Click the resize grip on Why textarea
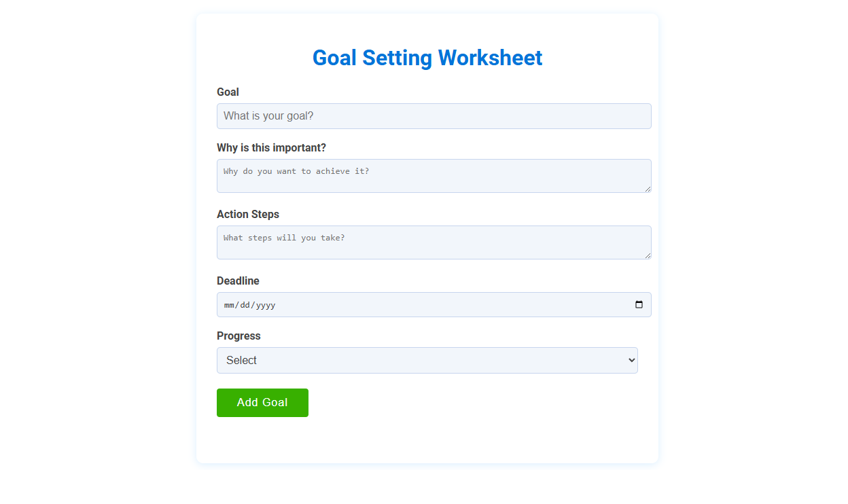This screenshot has height=504, width=848. 648,190
